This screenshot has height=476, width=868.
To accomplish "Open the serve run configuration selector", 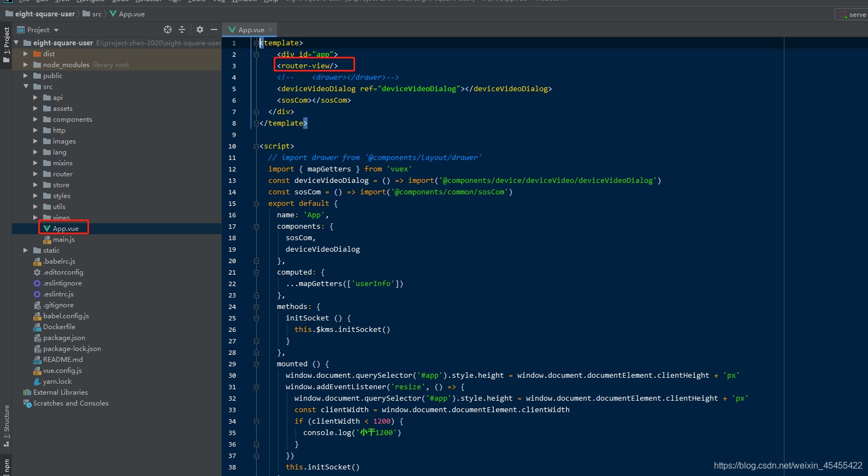I will pos(852,14).
